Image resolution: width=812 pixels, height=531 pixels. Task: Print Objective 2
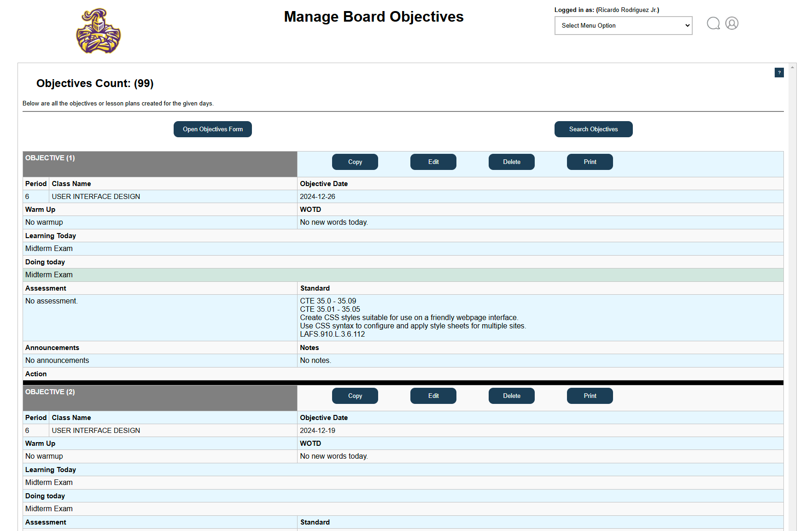click(590, 396)
